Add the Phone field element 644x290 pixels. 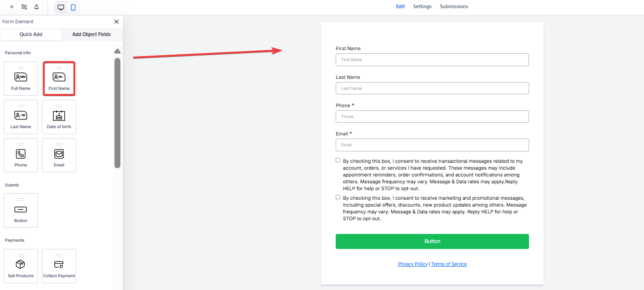(21, 155)
